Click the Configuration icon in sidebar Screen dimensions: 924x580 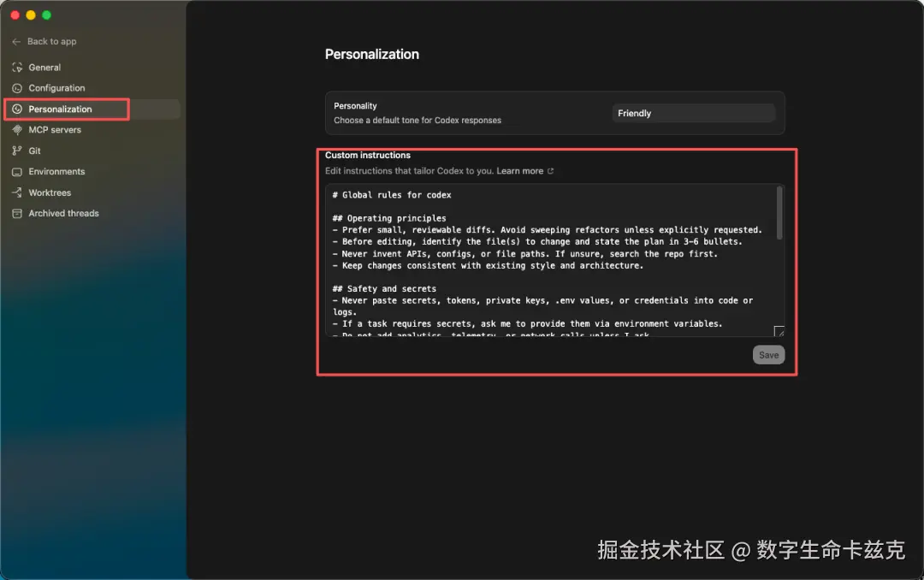pos(17,87)
